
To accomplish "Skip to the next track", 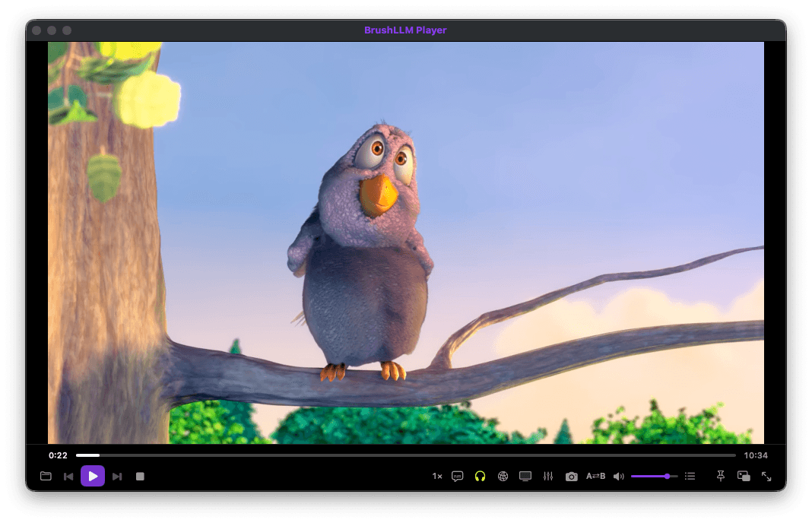I will 117,477.
